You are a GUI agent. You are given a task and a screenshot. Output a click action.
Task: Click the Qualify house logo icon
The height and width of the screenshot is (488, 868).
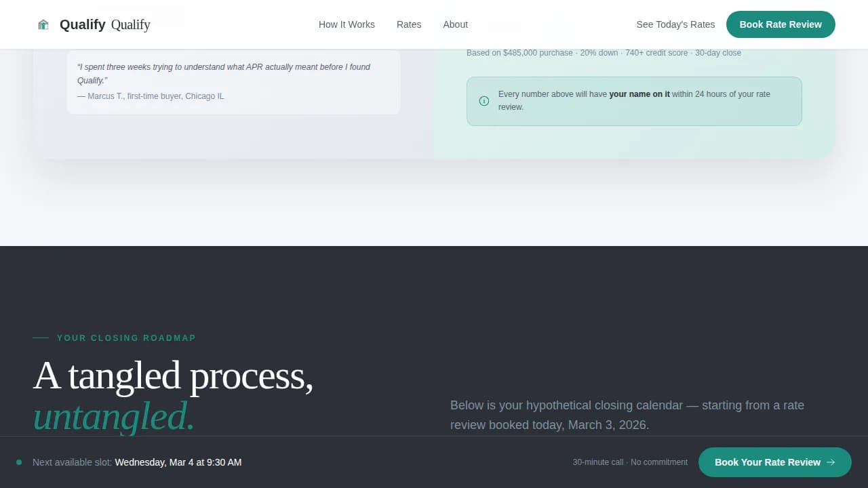click(x=43, y=24)
